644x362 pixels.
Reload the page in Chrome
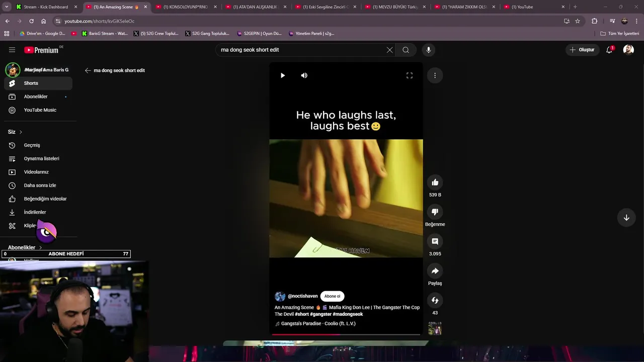(31, 21)
